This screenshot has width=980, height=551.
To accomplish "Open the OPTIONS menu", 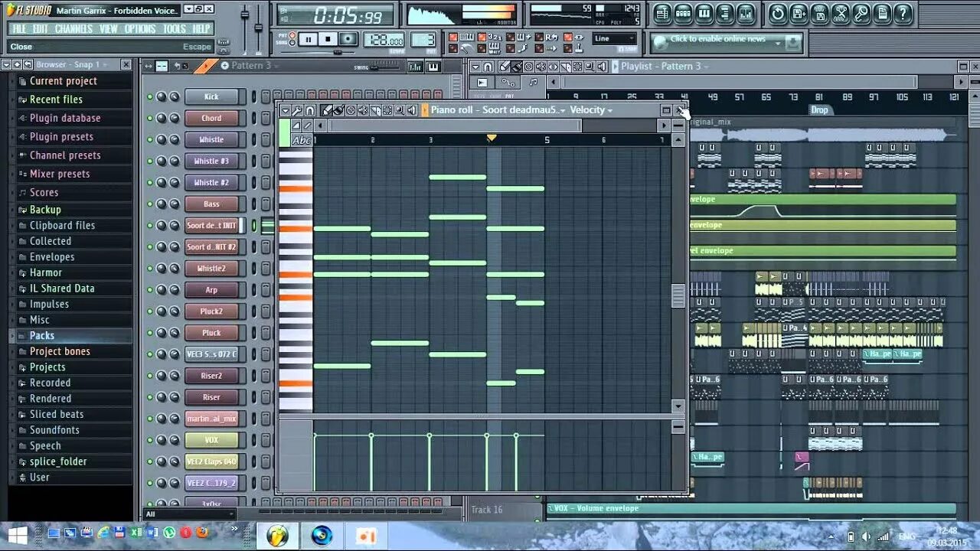I will coord(140,29).
